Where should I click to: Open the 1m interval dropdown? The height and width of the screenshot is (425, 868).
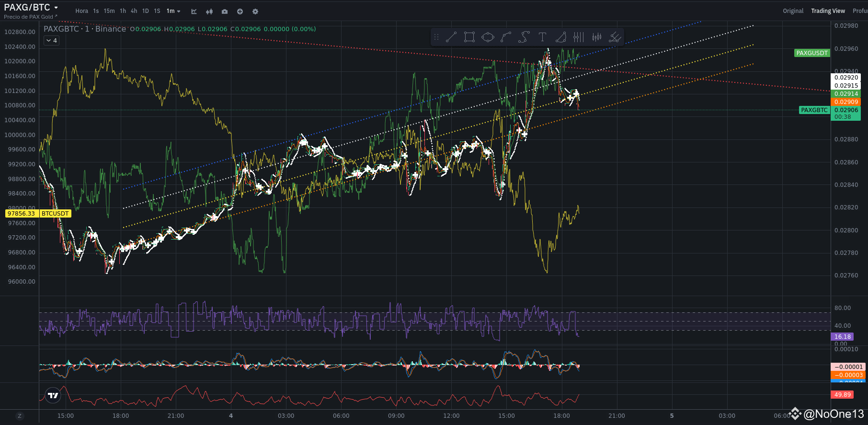pyautogui.click(x=173, y=11)
